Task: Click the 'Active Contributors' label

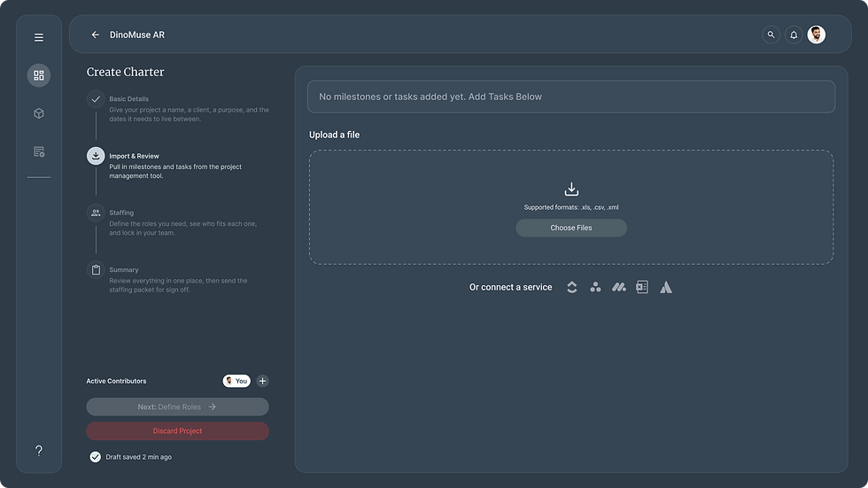Action: (116, 381)
